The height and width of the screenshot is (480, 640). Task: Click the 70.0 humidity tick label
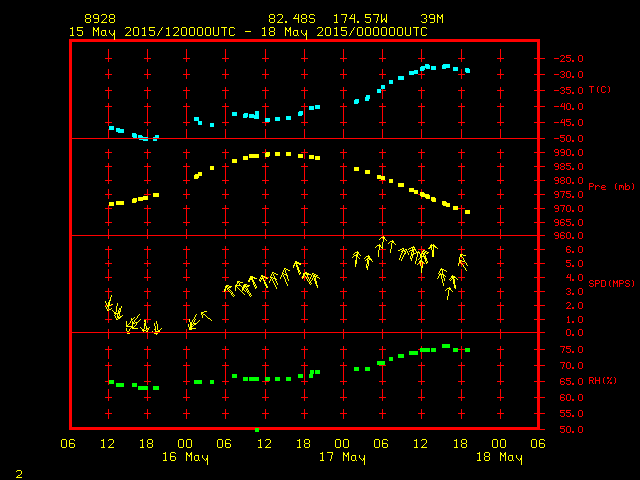[571, 366]
